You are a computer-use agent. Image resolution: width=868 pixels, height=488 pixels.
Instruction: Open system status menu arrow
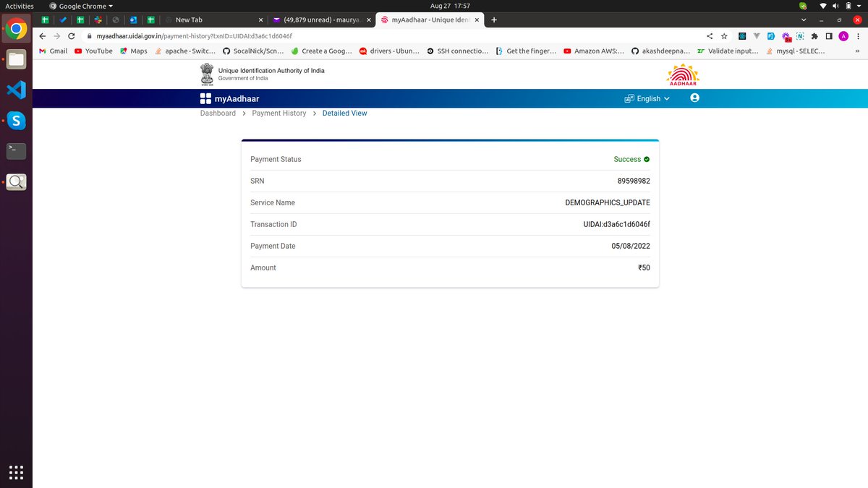[x=859, y=6]
